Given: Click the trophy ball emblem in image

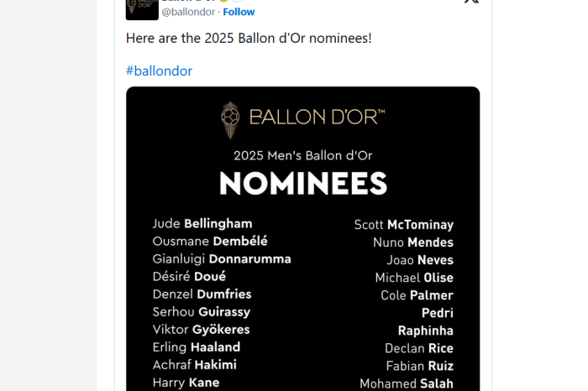Looking at the screenshot, I should point(230,120).
